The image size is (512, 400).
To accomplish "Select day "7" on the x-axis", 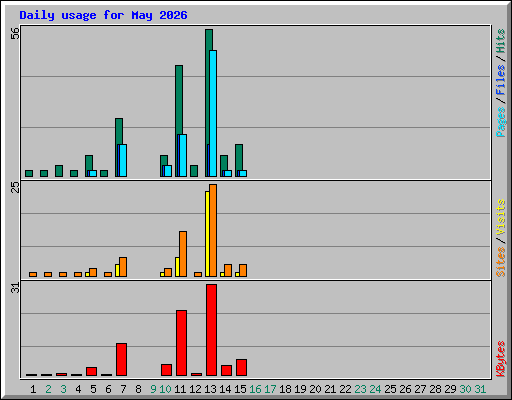I will click(x=123, y=389).
